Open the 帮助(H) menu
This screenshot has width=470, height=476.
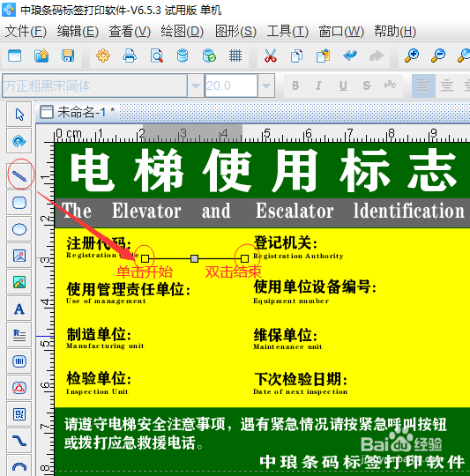click(x=395, y=31)
